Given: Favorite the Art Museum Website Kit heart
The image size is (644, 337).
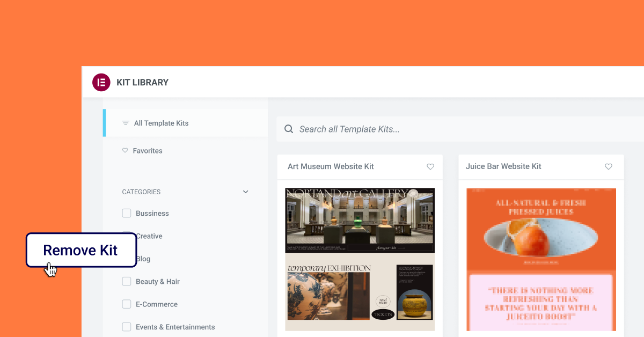Looking at the screenshot, I should (430, 167).
